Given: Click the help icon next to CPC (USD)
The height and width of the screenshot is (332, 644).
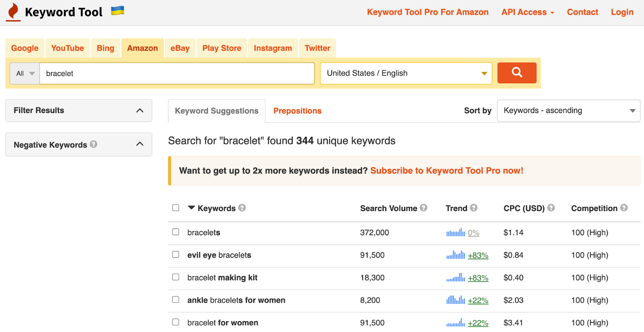Looking at the screenshot, I should [x=551, y=208].
